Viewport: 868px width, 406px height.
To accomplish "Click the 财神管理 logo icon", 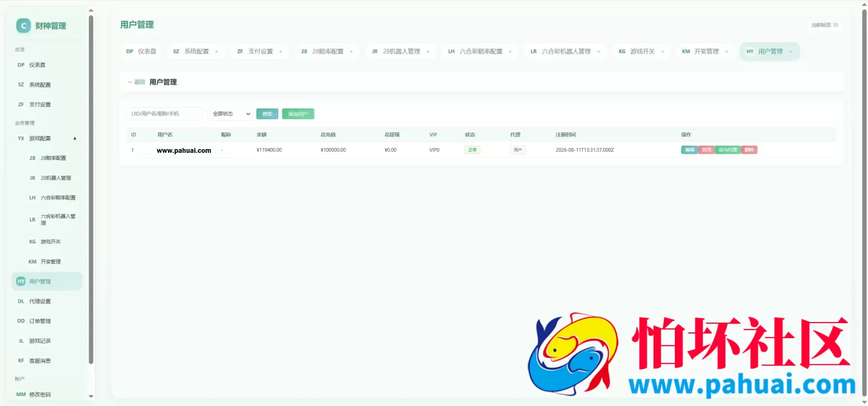I will [23, 25].
